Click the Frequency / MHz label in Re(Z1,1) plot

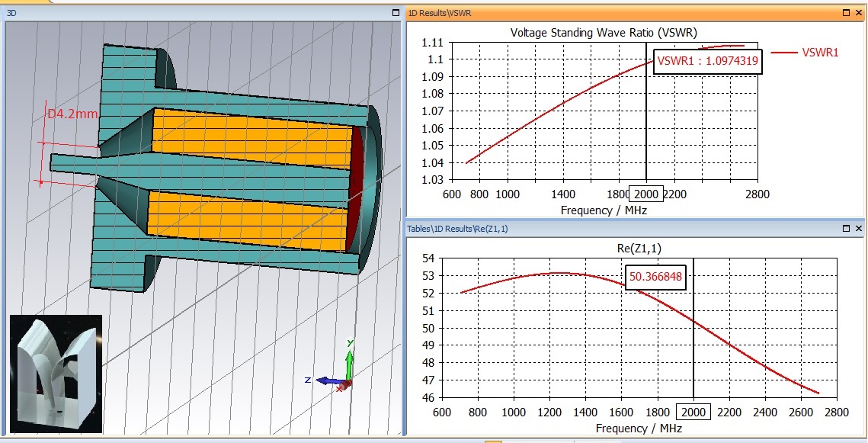[x=639, y=429]
